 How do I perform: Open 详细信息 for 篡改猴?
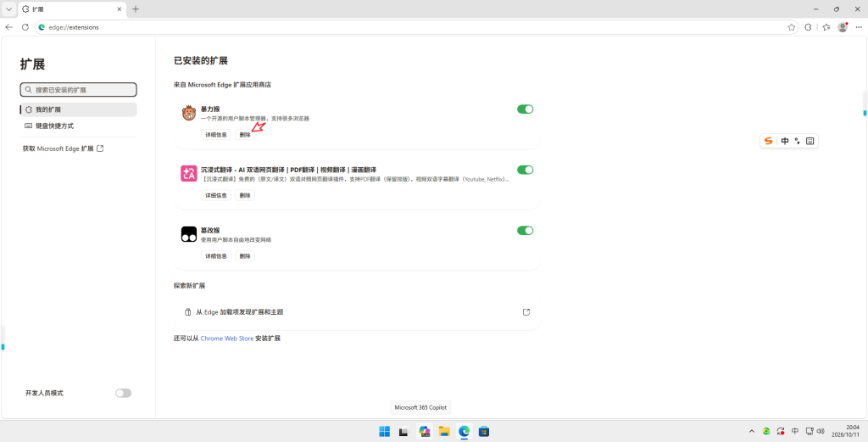pos(216,256)
